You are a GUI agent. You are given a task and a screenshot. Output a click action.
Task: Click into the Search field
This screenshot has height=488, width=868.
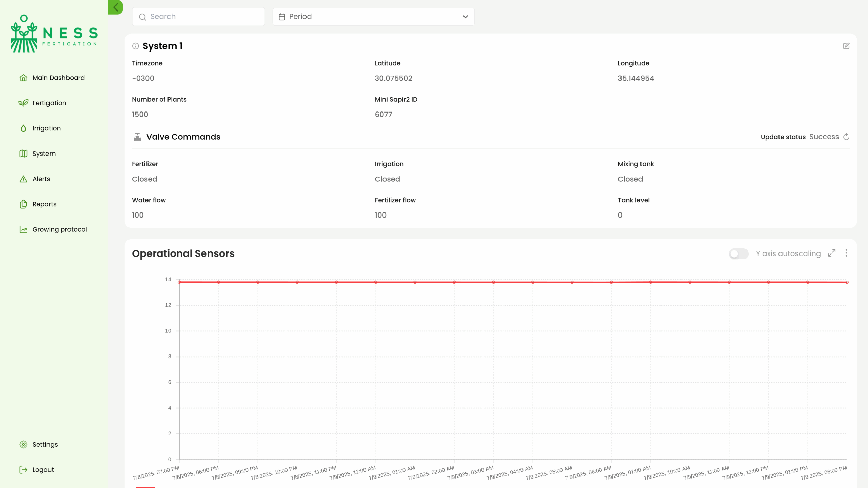pos(203,17)
